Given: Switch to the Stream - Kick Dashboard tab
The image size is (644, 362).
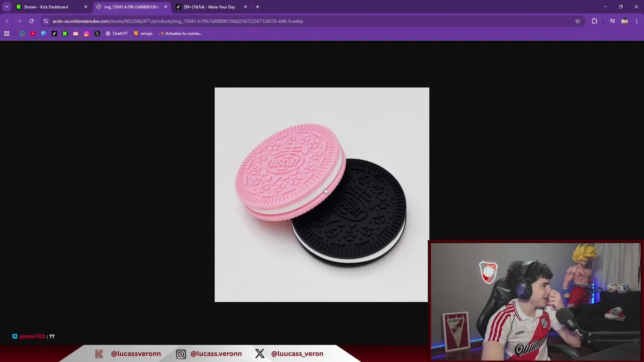Looking at the screenshot, I should click(46, 7).
